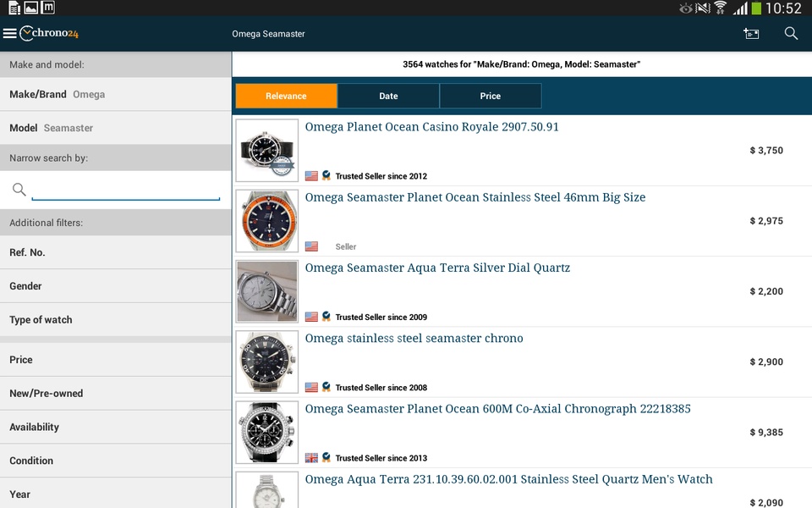Tap the magnifier icon beside narrow search field
This screenshot has width=812, height=508.
[19, 190]
